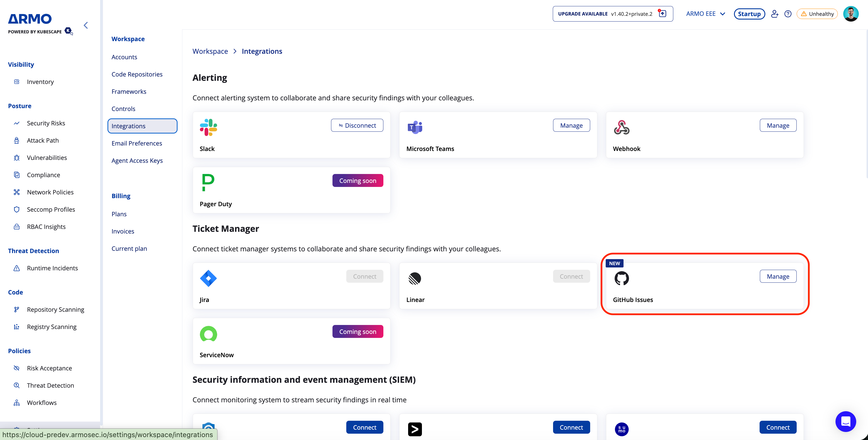Click the Unhealthy status badge
This screenshot has width=868, height=440.
[x=817, y=14]
